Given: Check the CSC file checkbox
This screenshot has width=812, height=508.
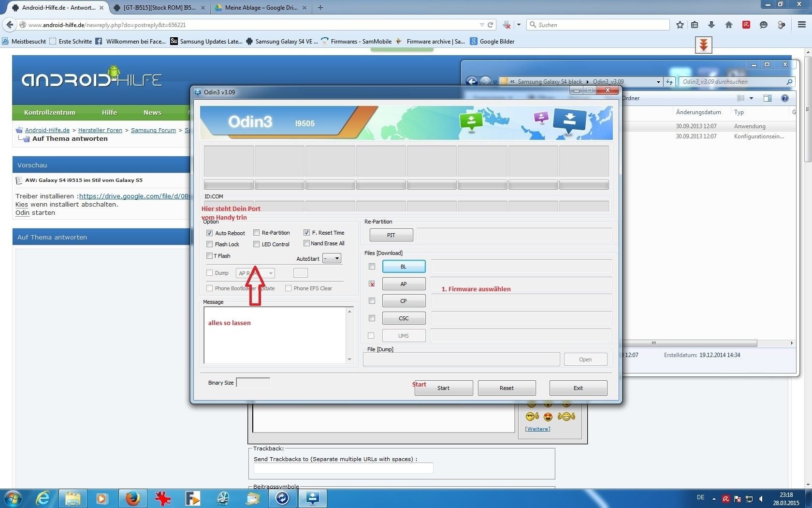Looking at the screenshot, I should coord(372,318).
